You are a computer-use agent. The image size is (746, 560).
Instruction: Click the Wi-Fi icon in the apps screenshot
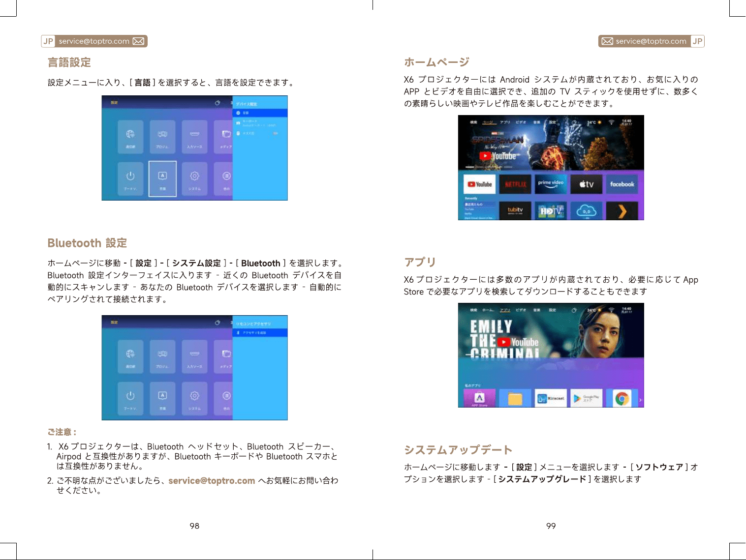tap(611, 310)
